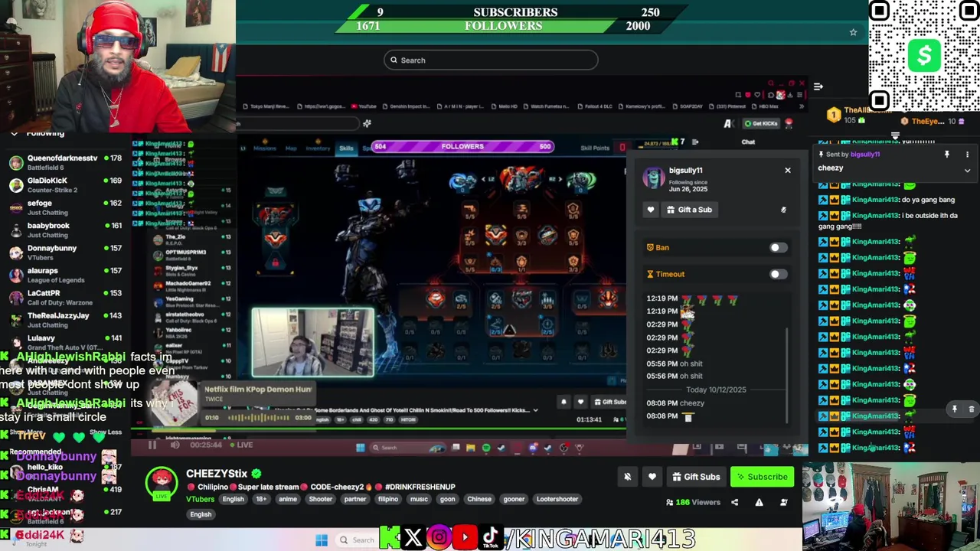
Task: Open Spotify icon on inner taskbar
Action: point(486,448)
